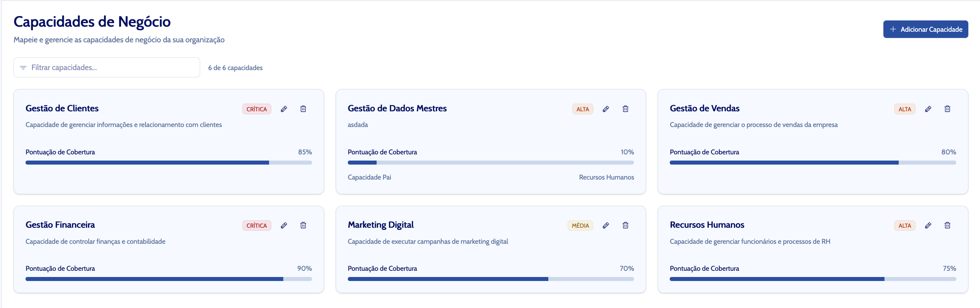Click Gestão de Clientes coverage progress bar
Screen dimensions: 980x308
(x=168, y=162)
